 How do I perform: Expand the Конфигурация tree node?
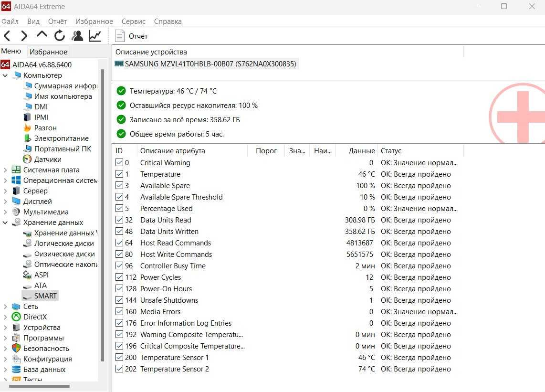(5, 359)
